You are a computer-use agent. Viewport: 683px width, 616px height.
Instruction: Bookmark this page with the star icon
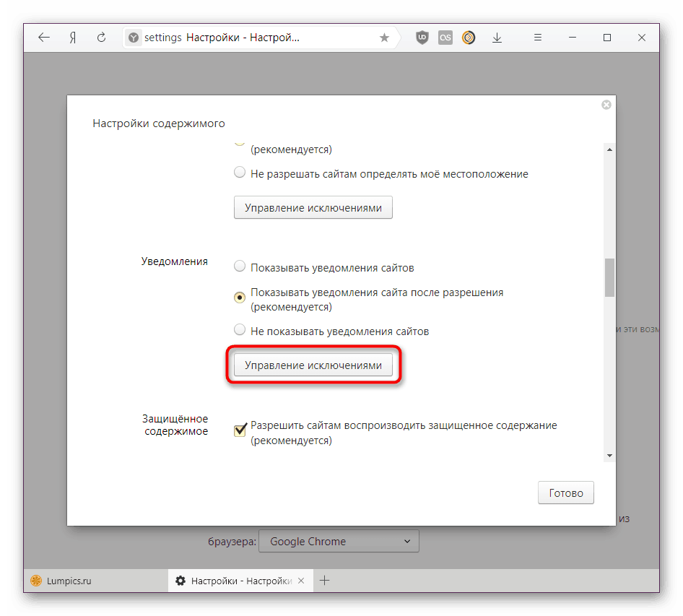pyautogui.click(x=384, y=38)
